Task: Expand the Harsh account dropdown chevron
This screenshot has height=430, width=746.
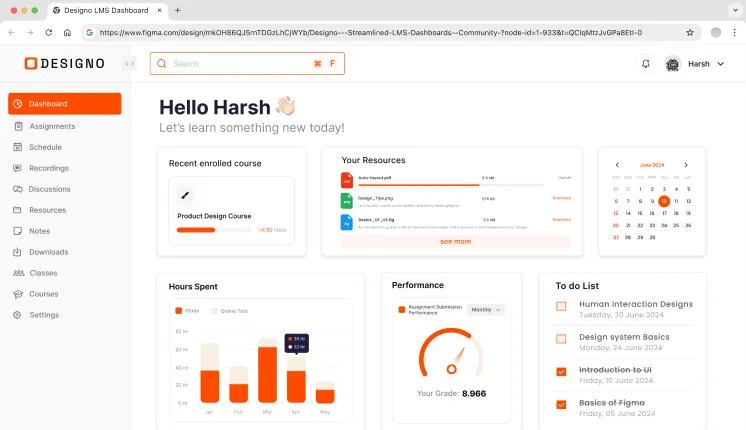Action: 721,64
